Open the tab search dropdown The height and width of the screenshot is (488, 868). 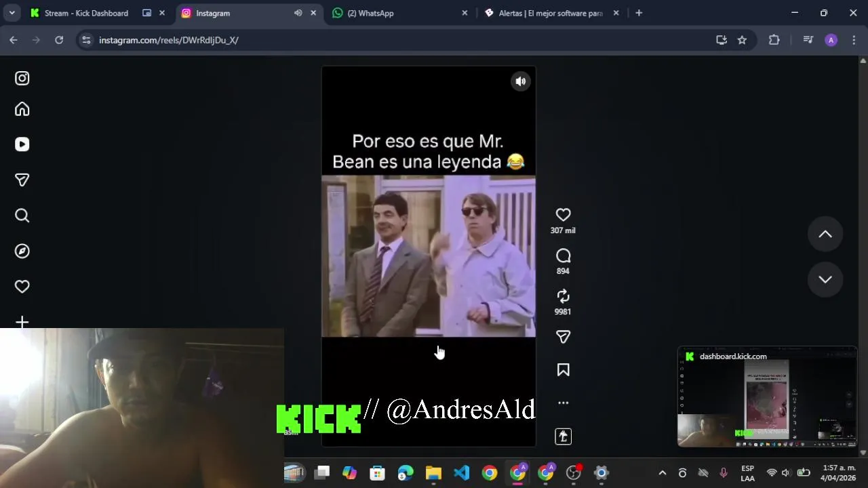(x=12, y=13)
